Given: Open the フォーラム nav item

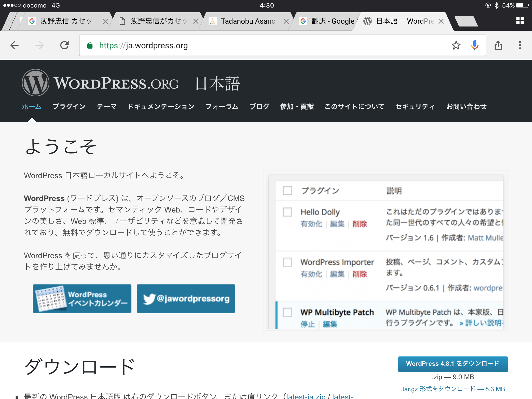Looking at the screenshot, I should [222, 107].
